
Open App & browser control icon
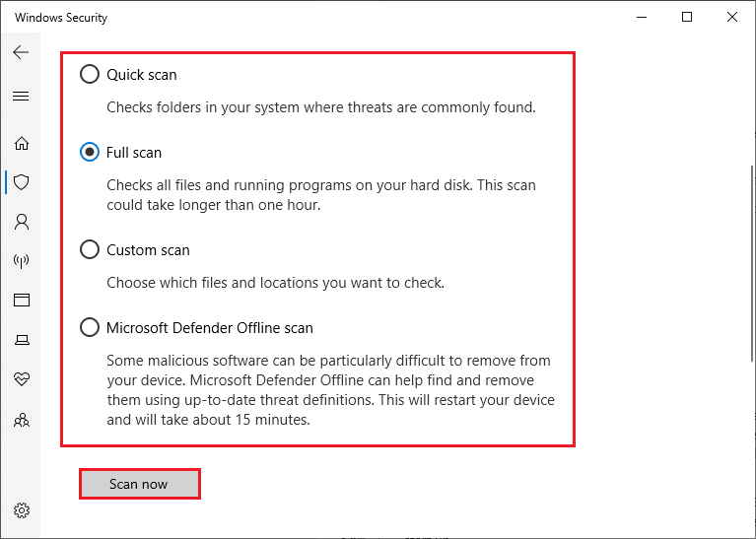click(22, 300)
